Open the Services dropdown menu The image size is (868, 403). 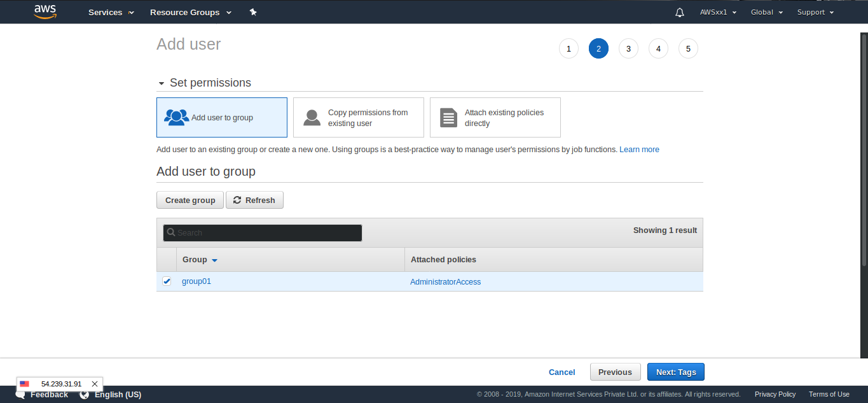pyautogui.click(x=111, y=12)
